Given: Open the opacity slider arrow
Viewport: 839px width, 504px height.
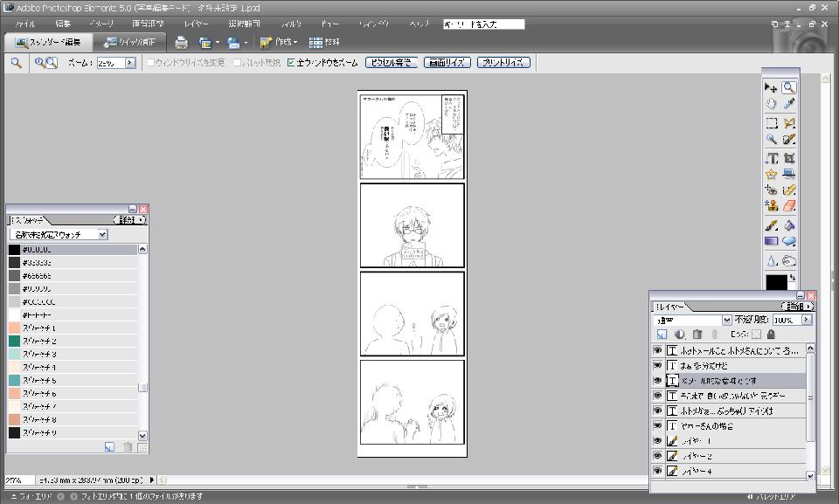Looking at the screenshot, I should (x=807, y=320).
